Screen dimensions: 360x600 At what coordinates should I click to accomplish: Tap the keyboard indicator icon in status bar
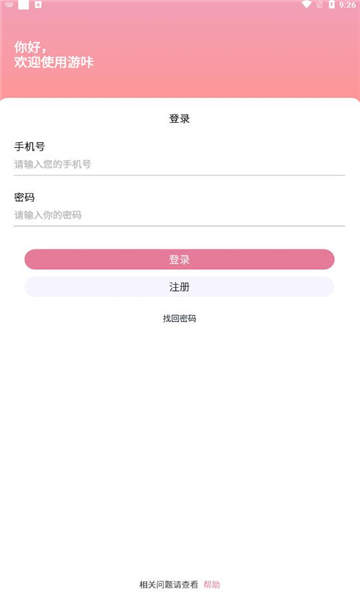click(9, 5)
